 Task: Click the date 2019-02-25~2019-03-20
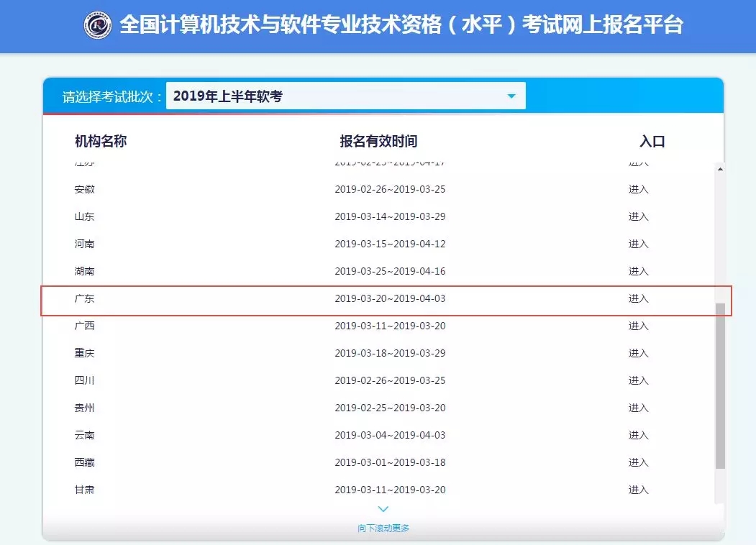(390, 408)
